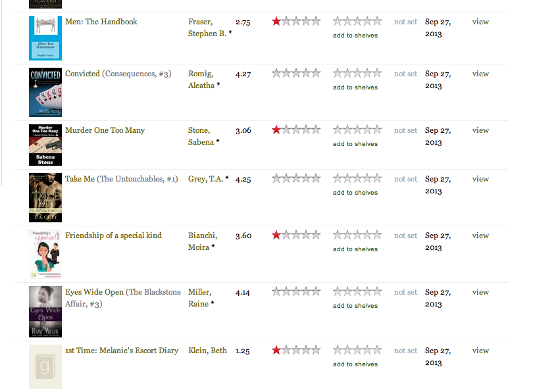The image size is (535, 392).
Task: Open the Convicted book cover image
Action: pyautogui.click(x=45, y=93)
